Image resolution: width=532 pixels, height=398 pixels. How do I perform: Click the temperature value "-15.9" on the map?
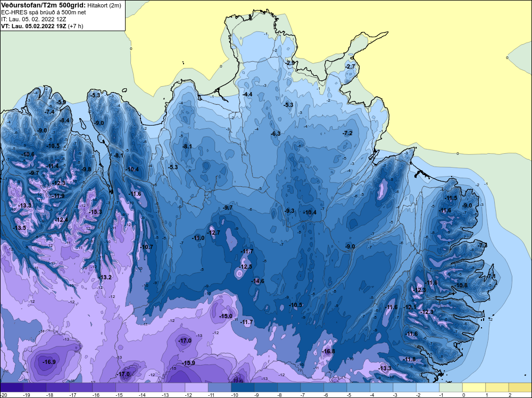click(188, 363)
